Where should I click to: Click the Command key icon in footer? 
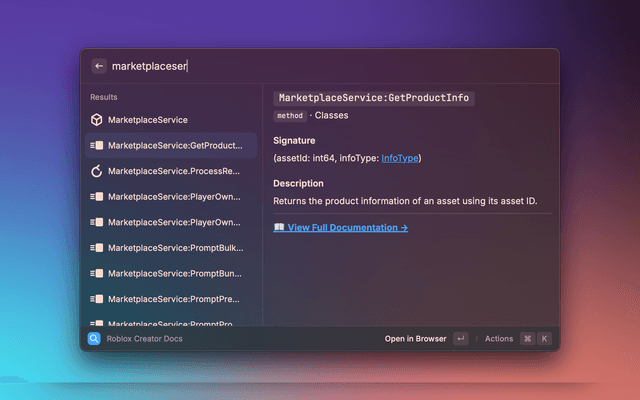(x=527, y=339)
